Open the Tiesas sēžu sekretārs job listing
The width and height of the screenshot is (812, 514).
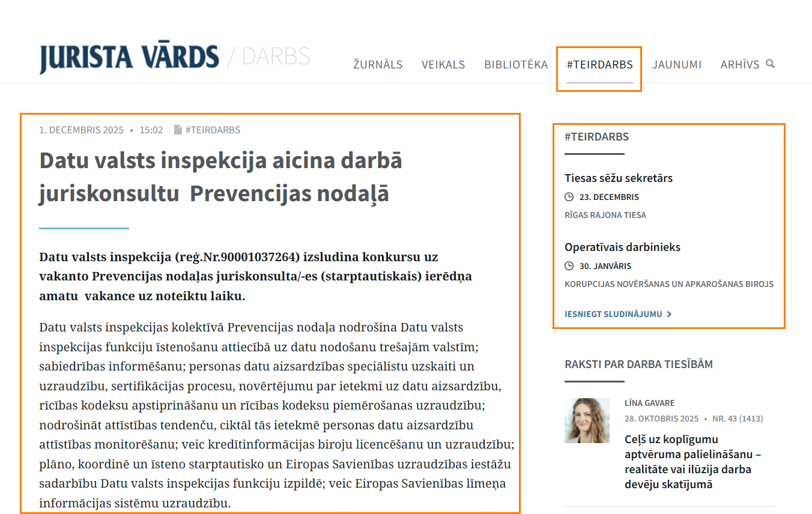(618, 178)
